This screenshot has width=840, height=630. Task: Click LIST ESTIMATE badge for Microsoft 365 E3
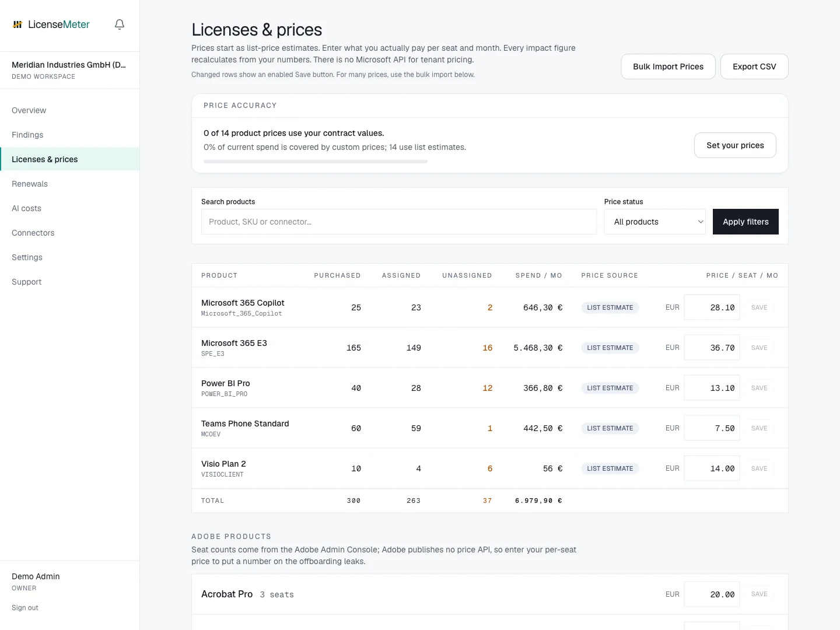click(610, 348)
